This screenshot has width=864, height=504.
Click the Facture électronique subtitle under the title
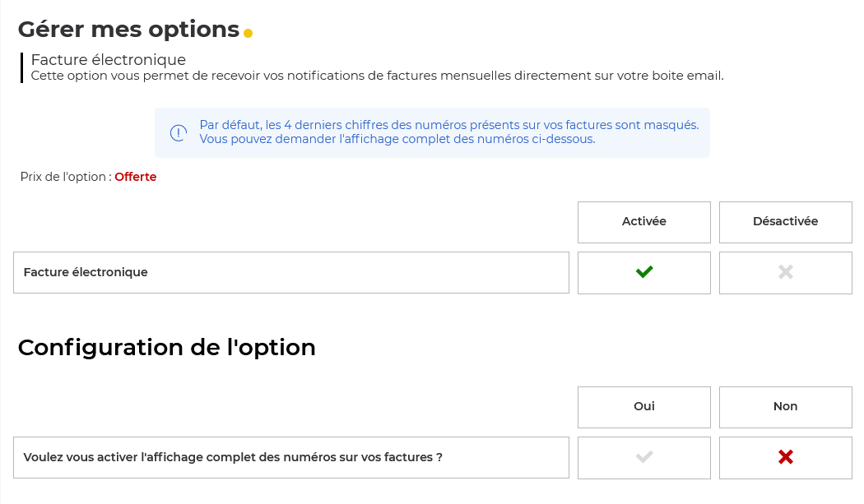point(109,60)
